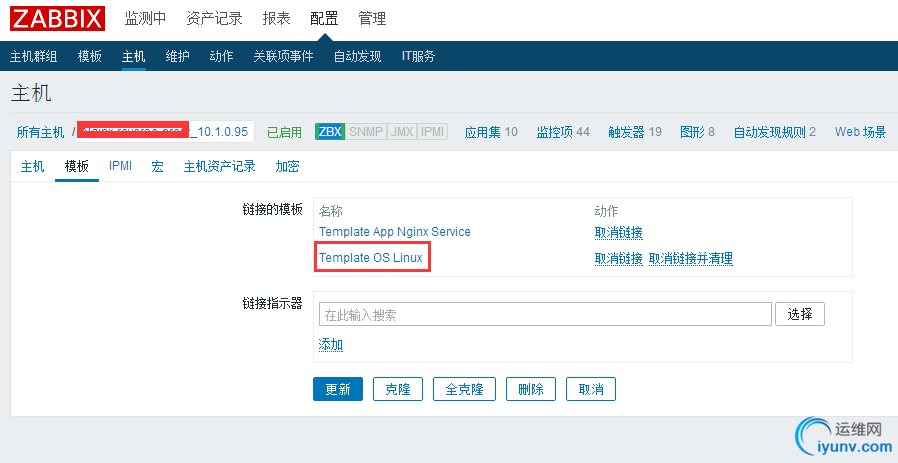Click the ZABBIX logo

tap(60, 19)
